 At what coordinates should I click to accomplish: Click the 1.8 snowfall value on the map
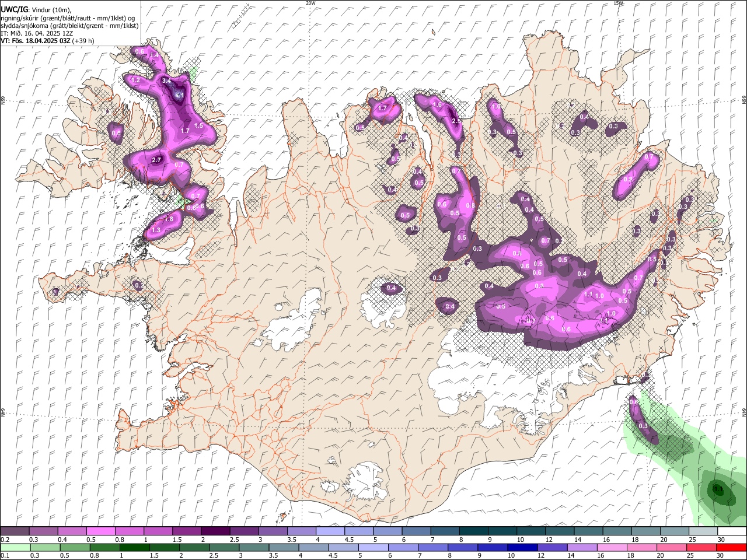169,219
